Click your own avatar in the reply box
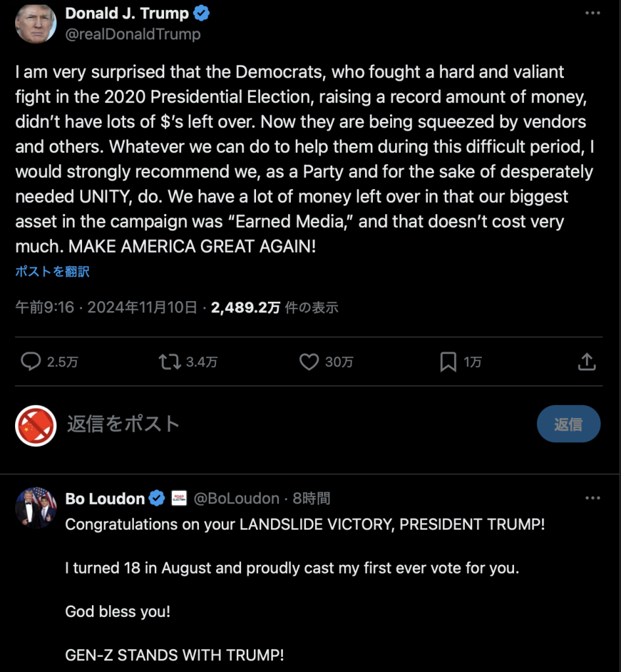 (x=35, y=423)
